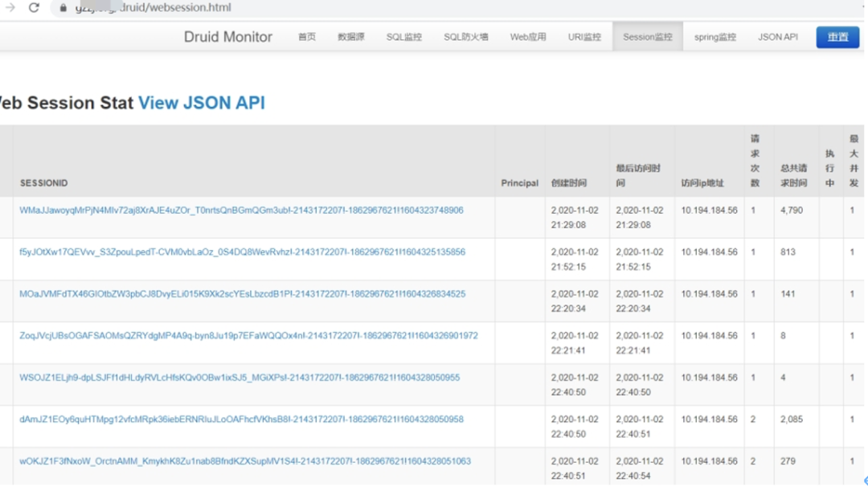Image resolution: width=868 pixels, height=503 pixels.
Task: Click the browser reload icon
Action: pos(34,7)
